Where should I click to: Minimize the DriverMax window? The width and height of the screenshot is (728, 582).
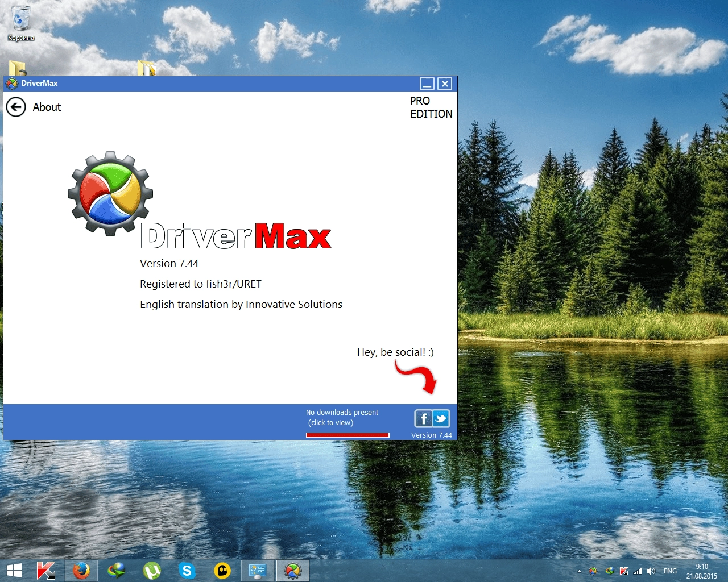[x=427, y=84]
